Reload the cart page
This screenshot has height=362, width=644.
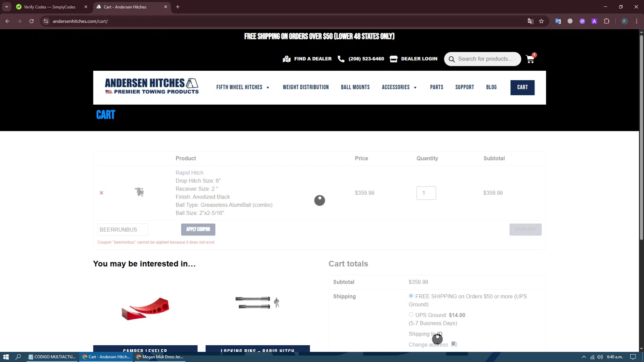(31, 21)
